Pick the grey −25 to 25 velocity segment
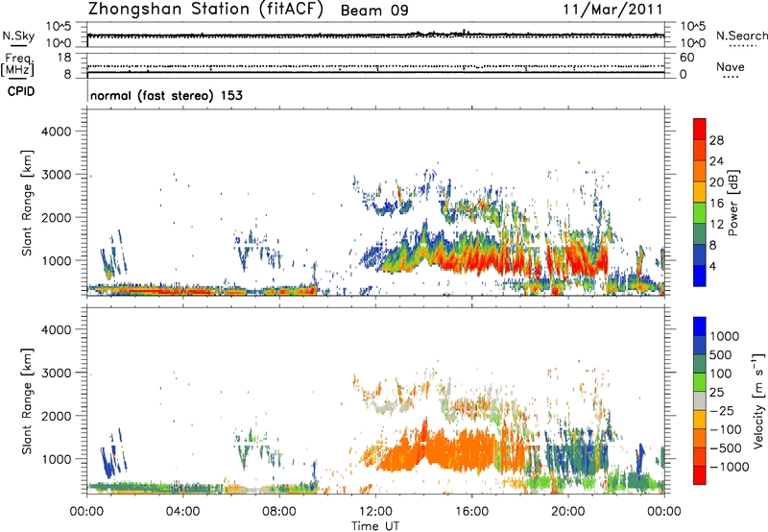Image resolution: width=768 pixels, height=532 pixels. point(700,401)
